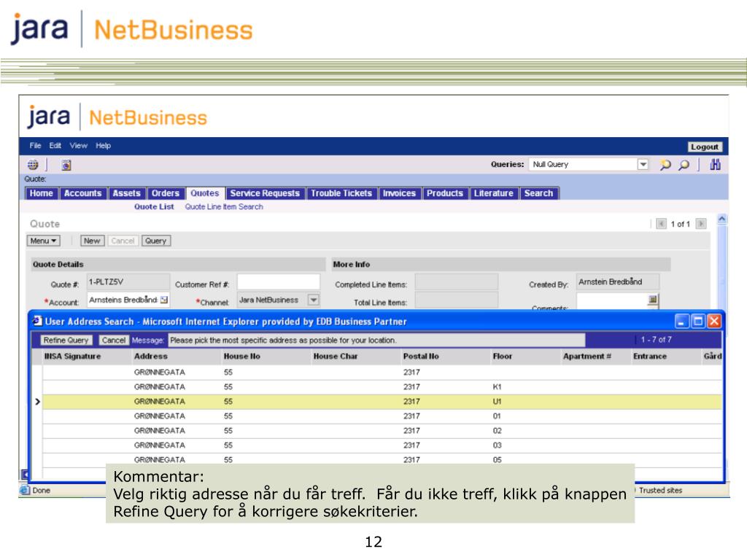This screenshot has width=747, height=560.
Task: Switch to the Service Requests tab
Action: (x=265, y=193)
